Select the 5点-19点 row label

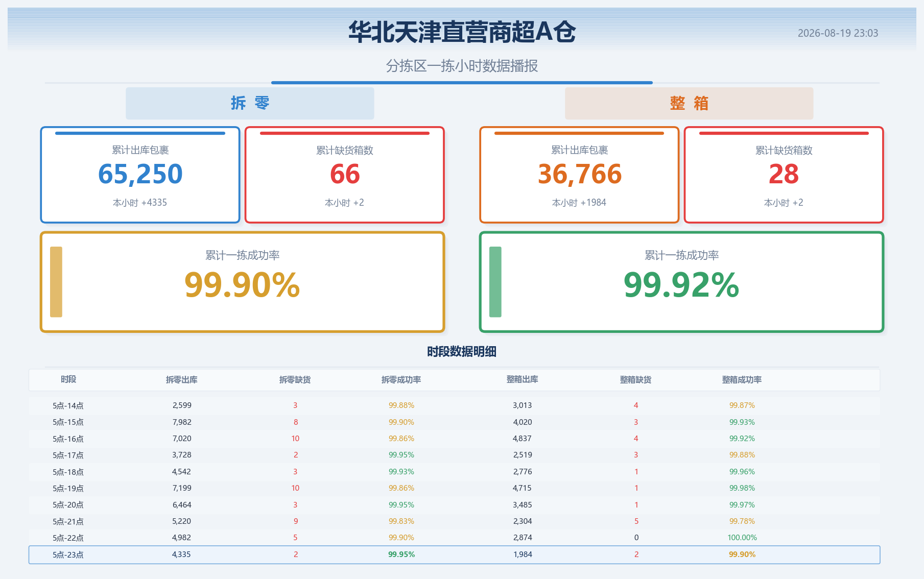point(68,489)
